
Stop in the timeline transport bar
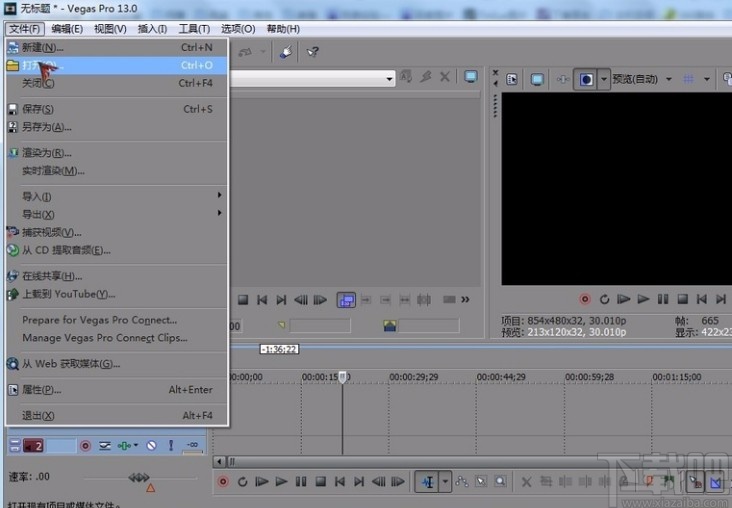click(321, 481)
